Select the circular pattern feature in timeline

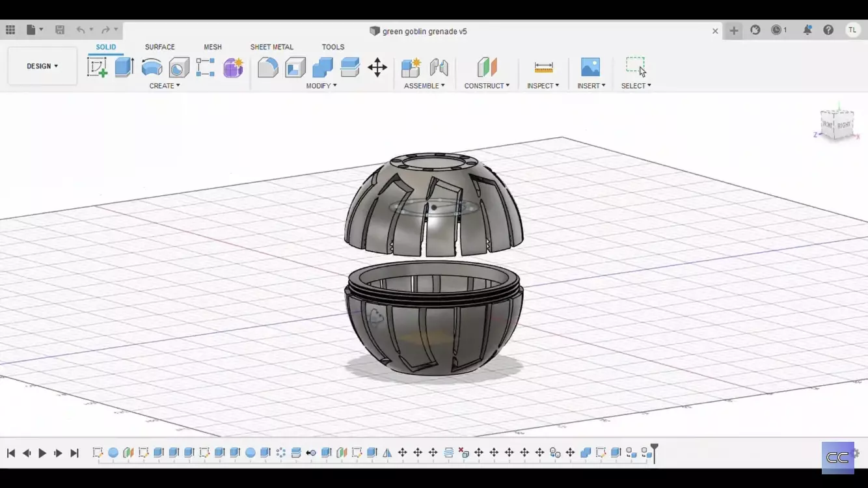(281, 453)
